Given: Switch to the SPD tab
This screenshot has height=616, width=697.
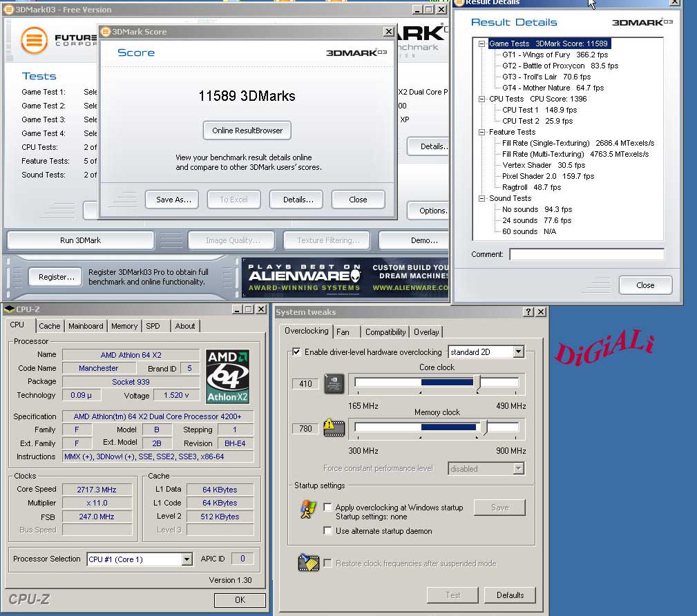Looking at the screenshot, I should pos(153,326).
